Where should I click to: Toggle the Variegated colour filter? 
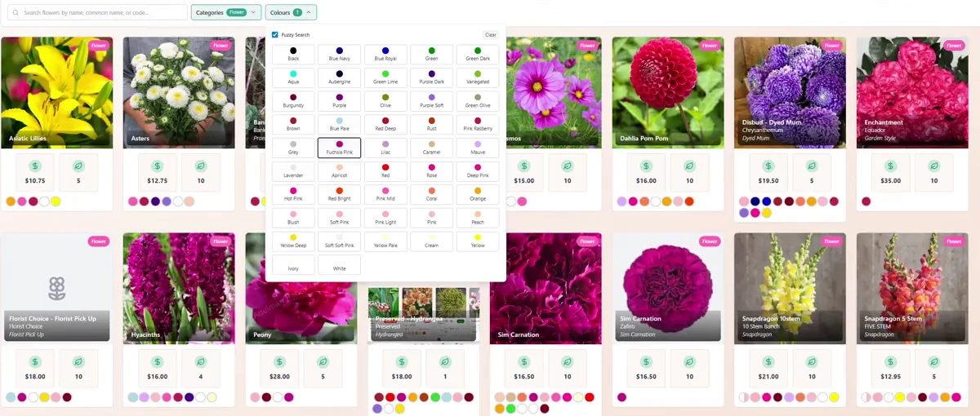(x=478, y=78)
